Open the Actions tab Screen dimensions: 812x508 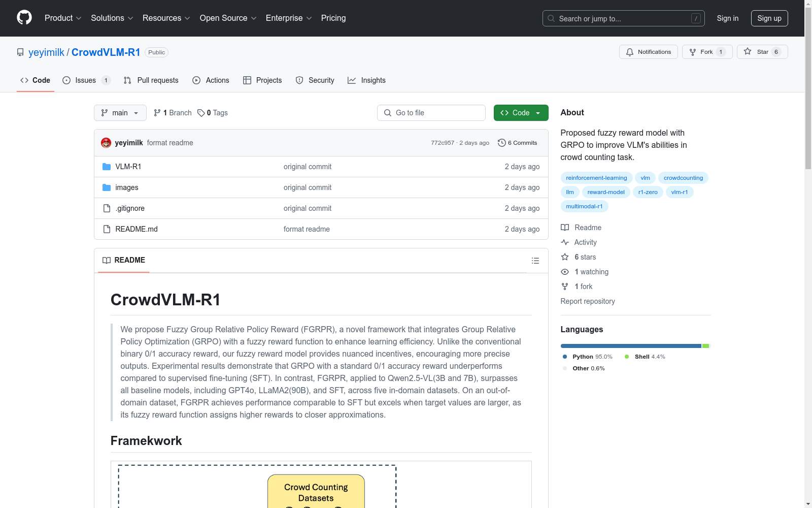pyautogui.click(x=211, y=80)
